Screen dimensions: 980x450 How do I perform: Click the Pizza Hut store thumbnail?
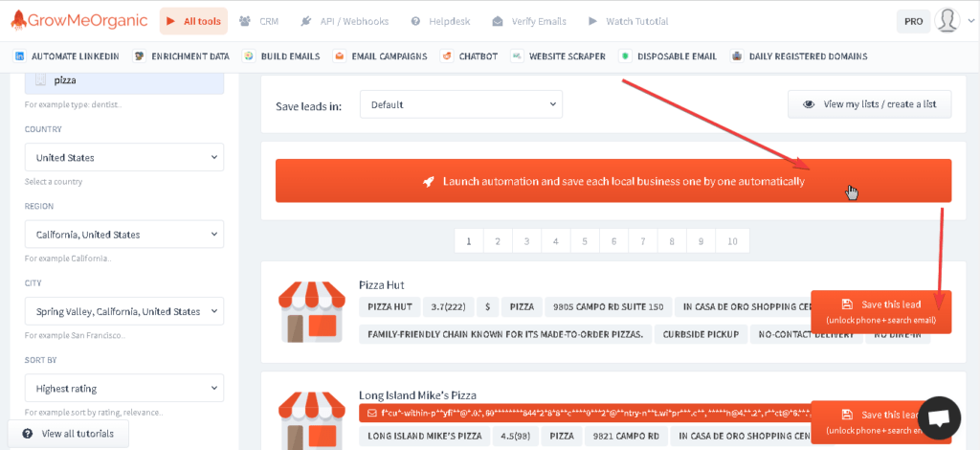click(x=311, y=312)
